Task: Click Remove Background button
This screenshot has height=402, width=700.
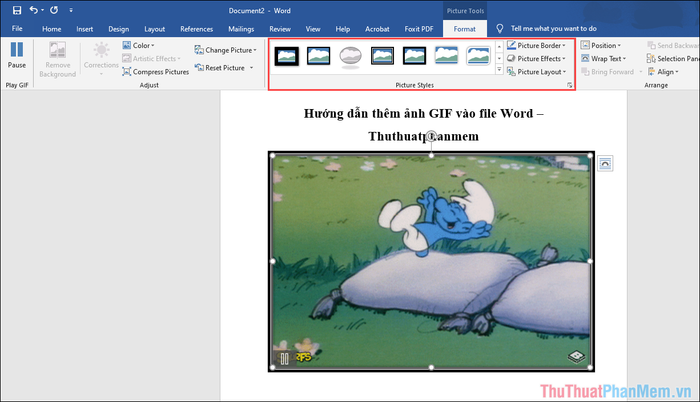Action: pos(58,59)
